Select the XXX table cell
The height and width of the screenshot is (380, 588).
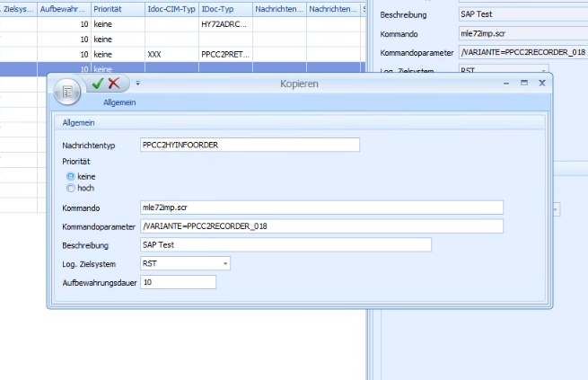pyautogui.click(x=171, y=55)
